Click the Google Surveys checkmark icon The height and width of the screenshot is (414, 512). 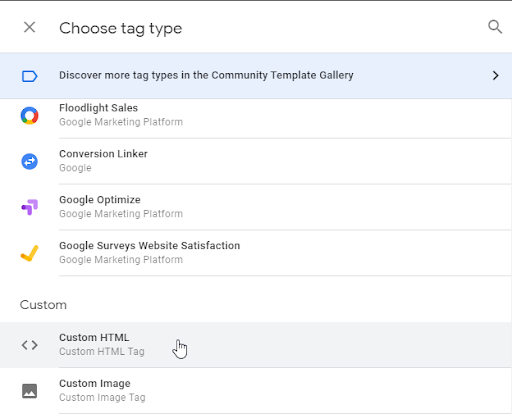tap(29, 253)
